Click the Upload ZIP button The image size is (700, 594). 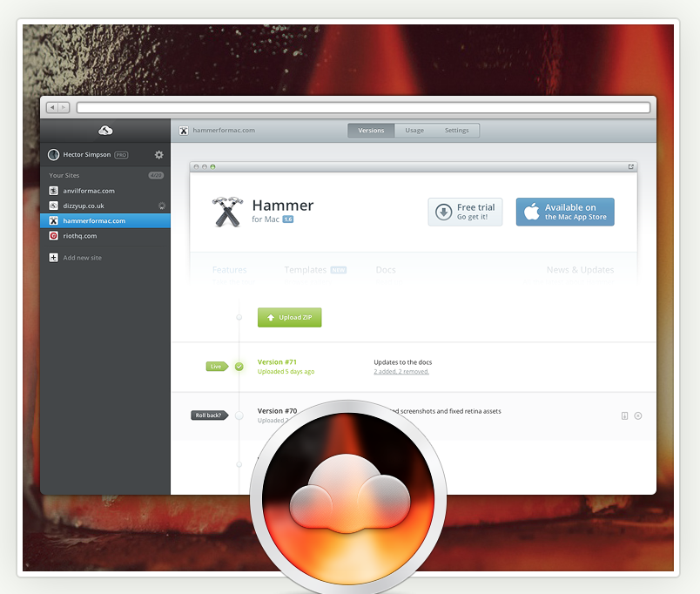pos(289,317)
